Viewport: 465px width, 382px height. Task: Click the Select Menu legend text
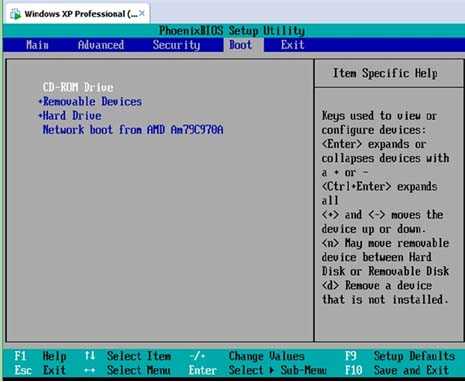[x=139, y=370]
